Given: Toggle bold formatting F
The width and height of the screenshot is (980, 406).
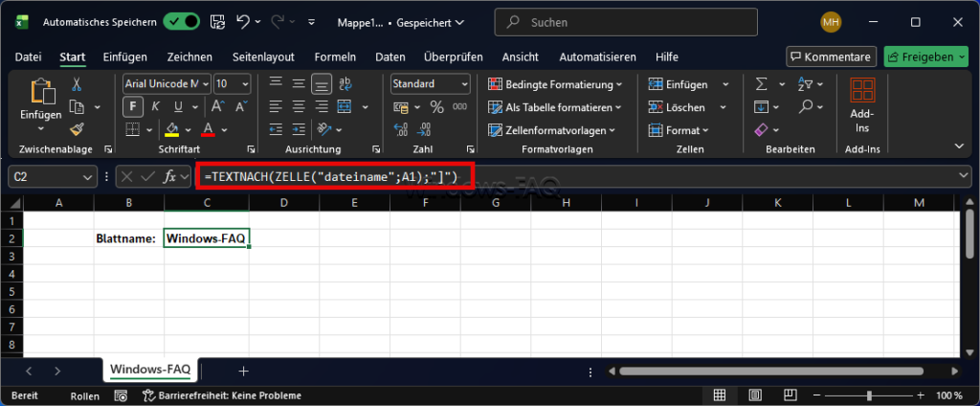Looking at the screenshot, I should tap(132, 106).
